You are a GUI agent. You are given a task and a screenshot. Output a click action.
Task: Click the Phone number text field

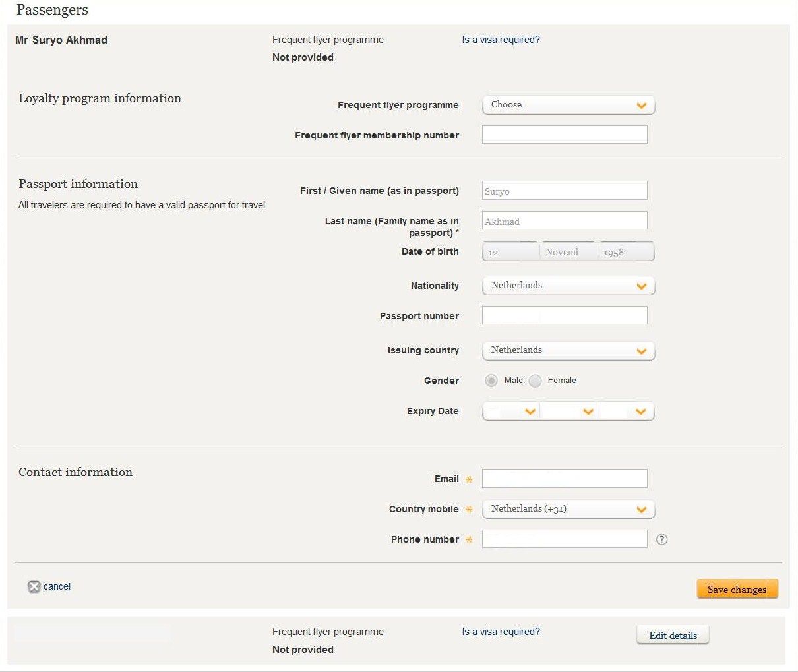pos(565,539)
